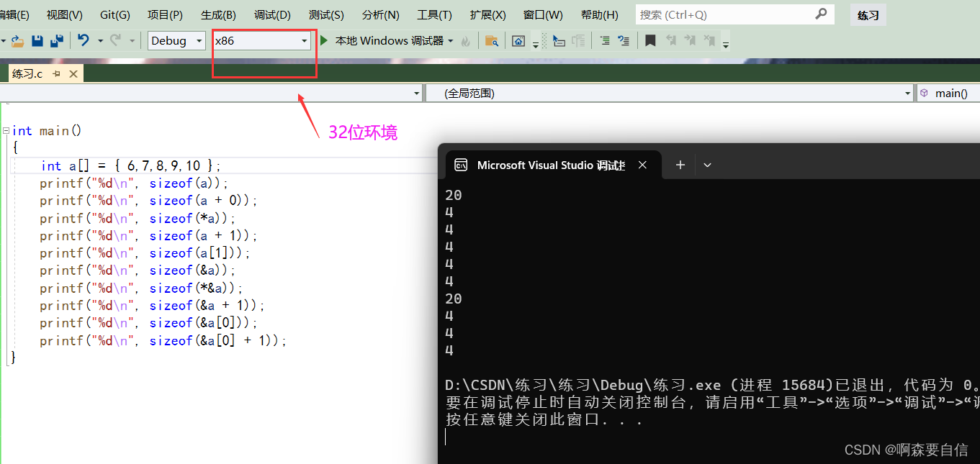Screen dimensions: 980x464
Task: Open the (全局范围) scope dropdown
Action: pyautogui.click(x=670, y=94)
